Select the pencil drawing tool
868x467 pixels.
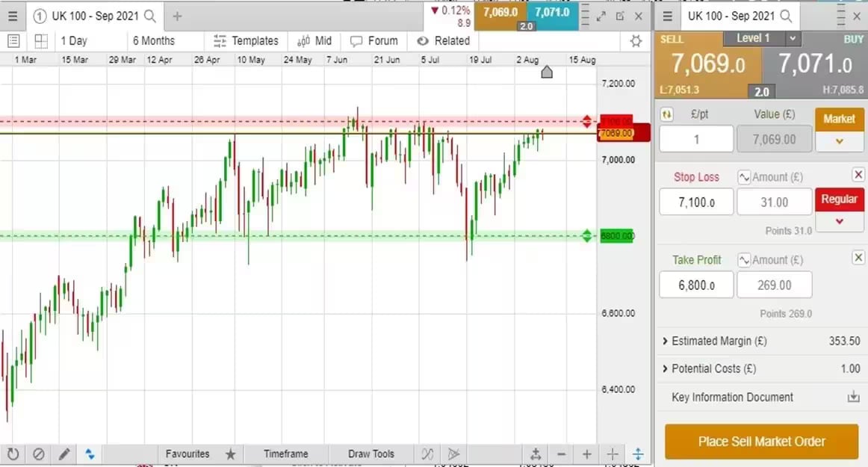click(x=64, y=454)
